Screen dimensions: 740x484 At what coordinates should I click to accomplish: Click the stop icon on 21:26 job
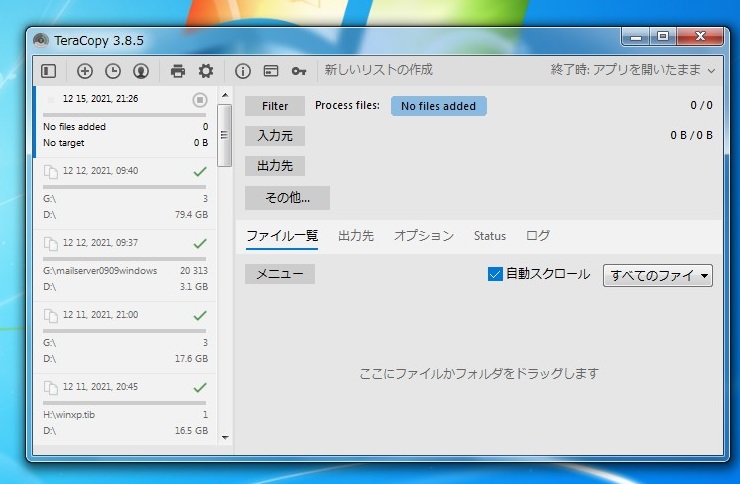point(200,100)
